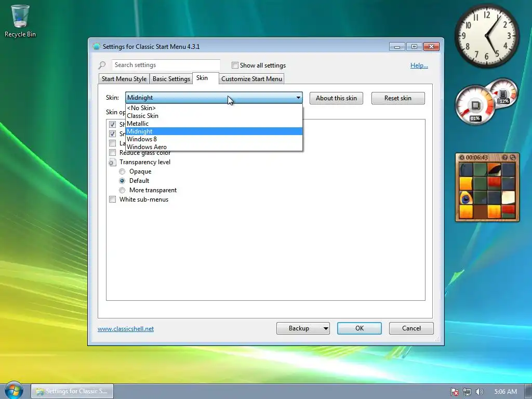Select the Opaque transparency radio button
Screen dimensions: 532x399
click(122, 171)
